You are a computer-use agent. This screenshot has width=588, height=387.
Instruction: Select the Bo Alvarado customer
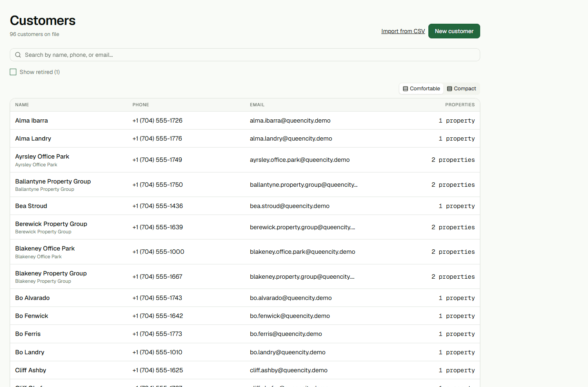32,298
